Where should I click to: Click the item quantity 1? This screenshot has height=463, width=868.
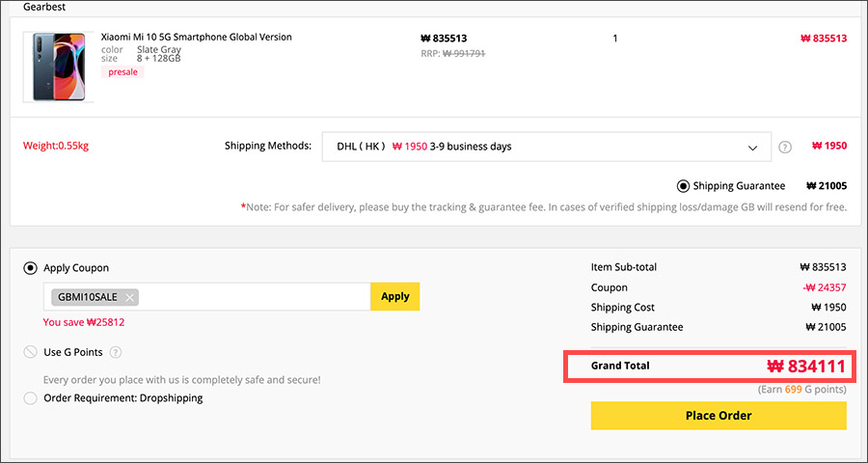point(615,39)
